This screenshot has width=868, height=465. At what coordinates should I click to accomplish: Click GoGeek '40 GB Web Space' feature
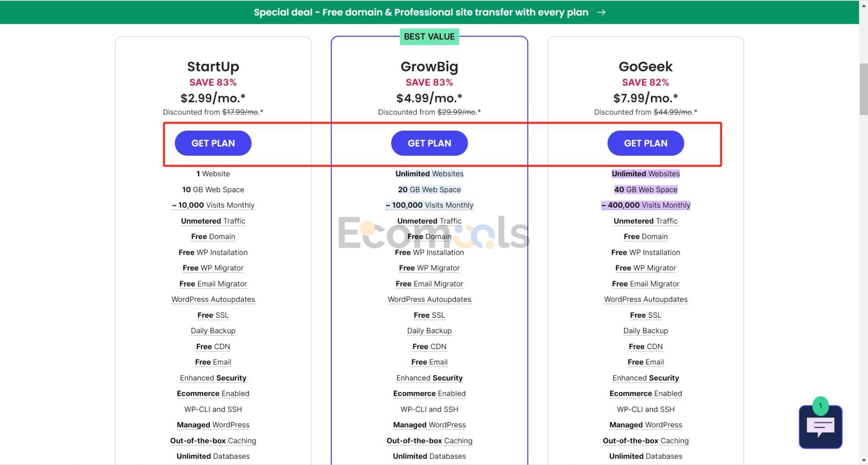coord(646,189)
